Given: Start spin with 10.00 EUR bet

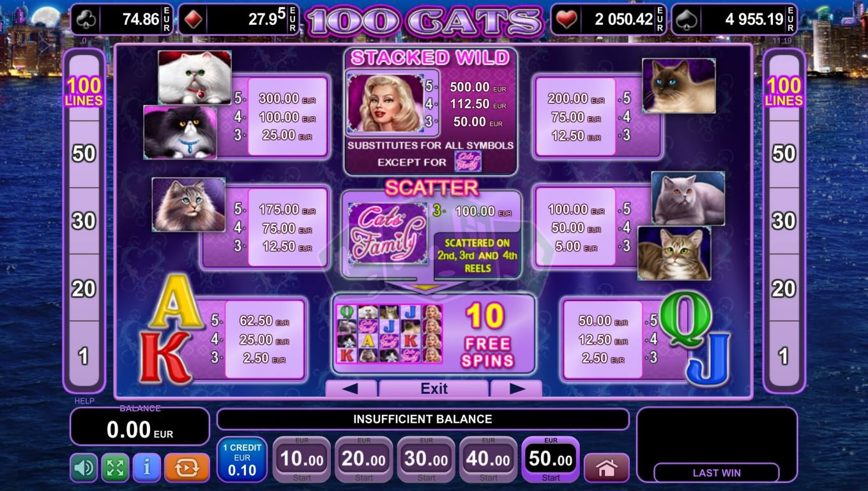Looking at the screenshot, I should 302,460.
